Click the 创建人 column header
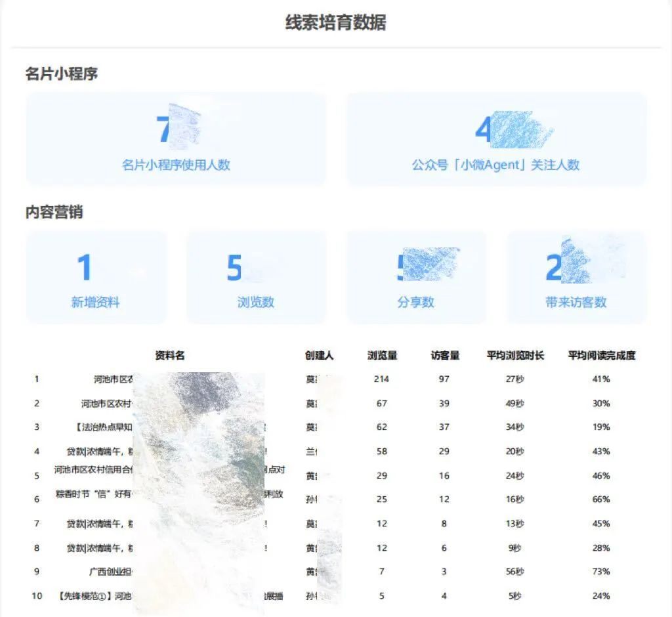 point(319,356)
